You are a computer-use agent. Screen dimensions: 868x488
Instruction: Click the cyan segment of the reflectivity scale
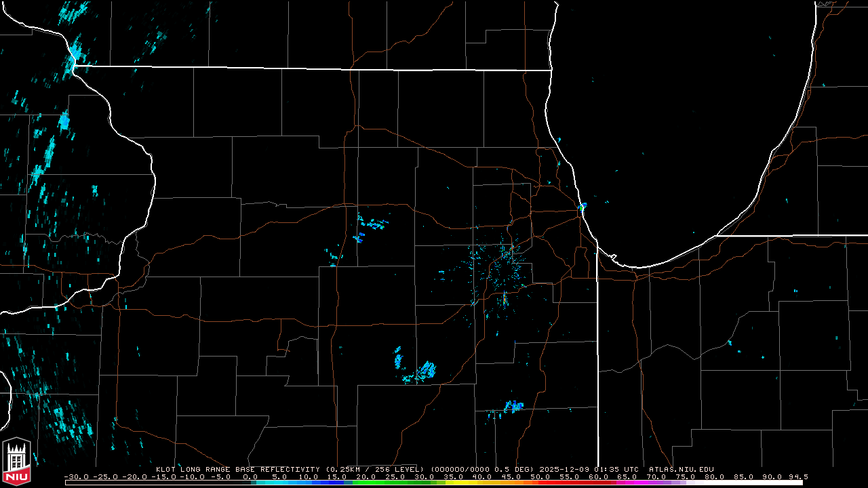click(278, 483)
